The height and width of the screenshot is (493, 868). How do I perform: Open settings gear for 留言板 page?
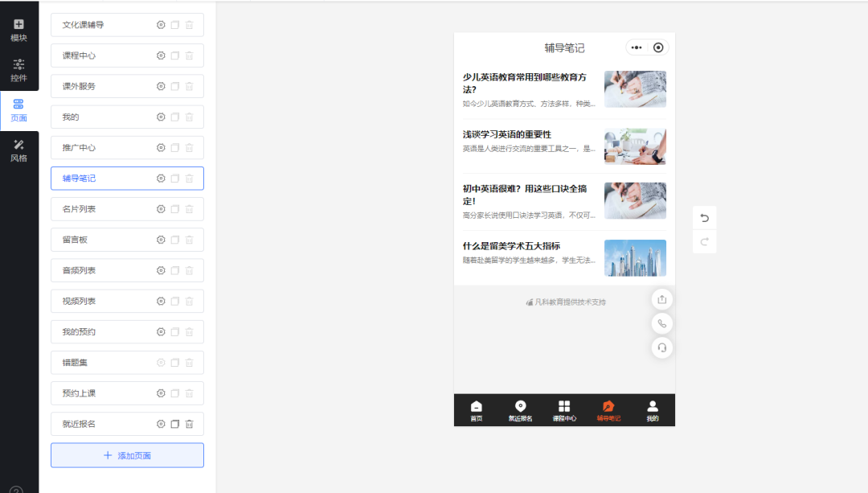pos(161,240)
